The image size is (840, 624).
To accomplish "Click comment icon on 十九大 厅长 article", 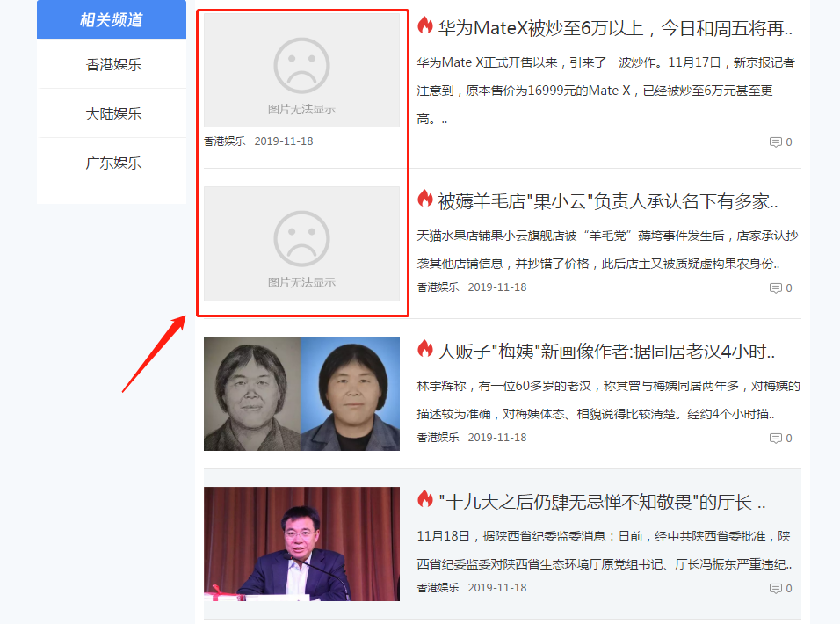I will coord(775,589).
